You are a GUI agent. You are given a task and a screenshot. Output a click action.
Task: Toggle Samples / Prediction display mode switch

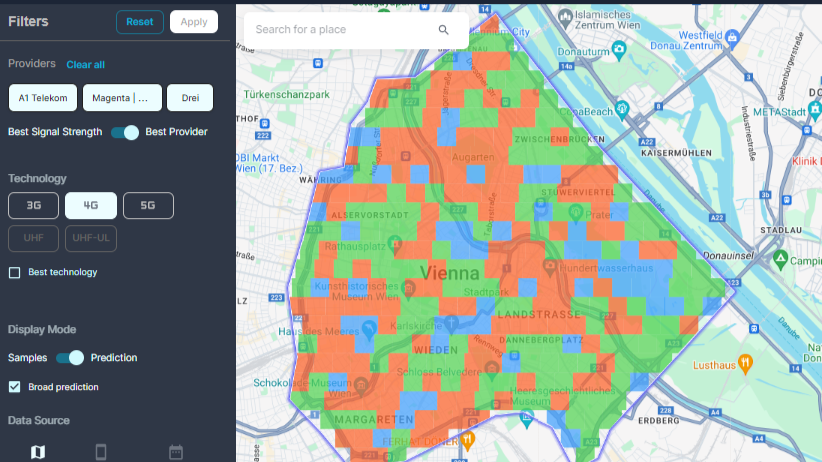click(x=69, y=358)
